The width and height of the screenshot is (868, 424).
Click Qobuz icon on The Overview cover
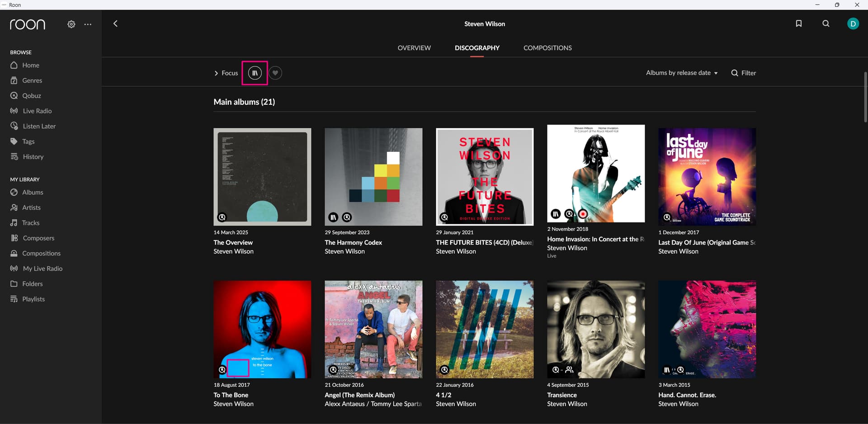coord(222,217)
